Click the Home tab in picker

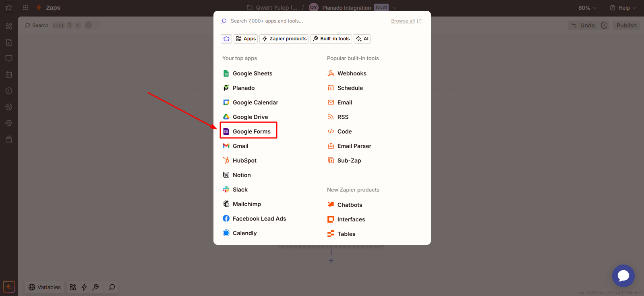(x=226, y=39)
